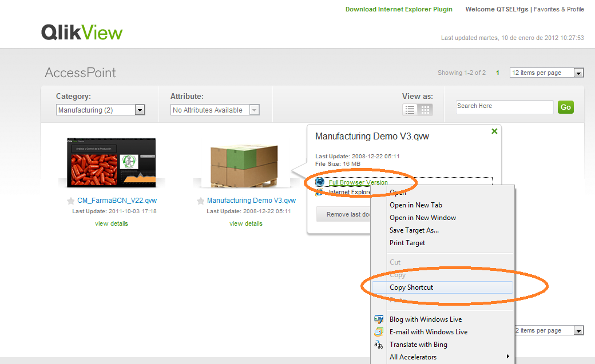Click Showing 1-2 of 2 text
This screenshot has height=364, width=595.
[462, 73]
